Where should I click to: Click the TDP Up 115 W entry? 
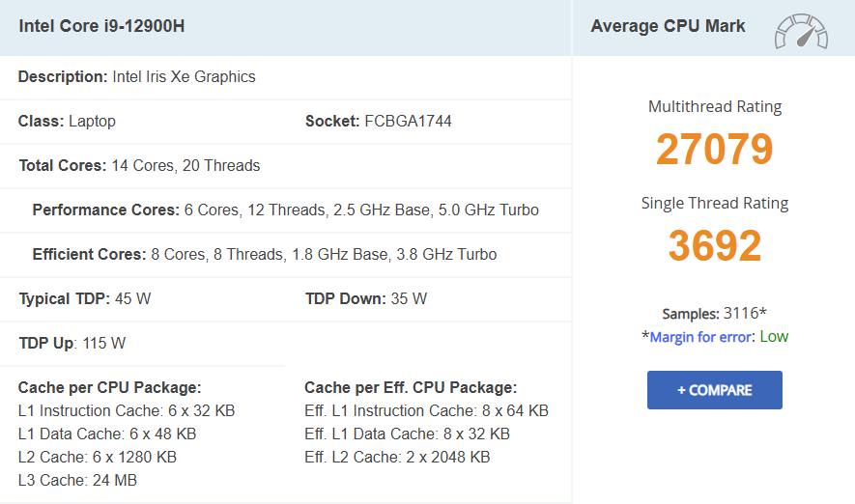pos(72,344)
